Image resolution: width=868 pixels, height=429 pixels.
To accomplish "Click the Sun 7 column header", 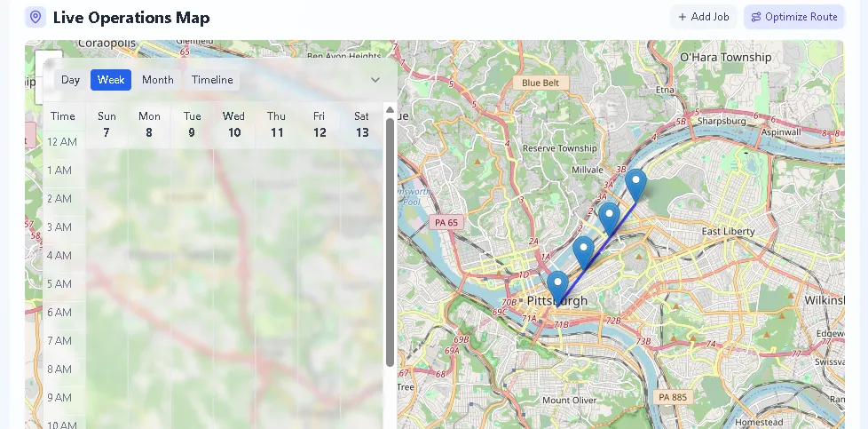I will pos(107,124).
